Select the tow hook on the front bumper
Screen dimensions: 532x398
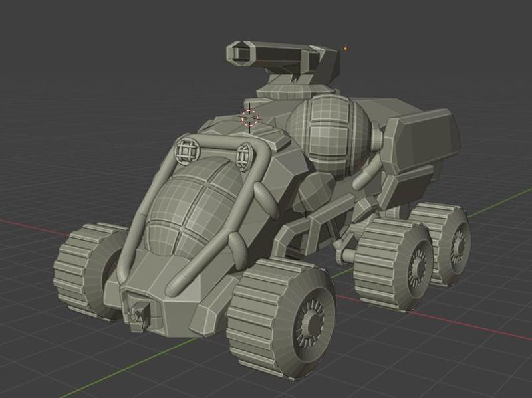tap(140, 314)
